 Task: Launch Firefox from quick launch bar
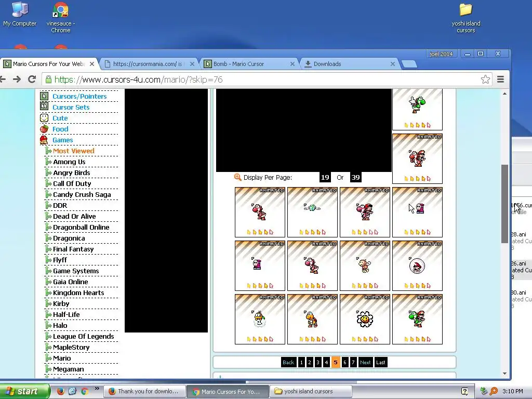(60, 391)
